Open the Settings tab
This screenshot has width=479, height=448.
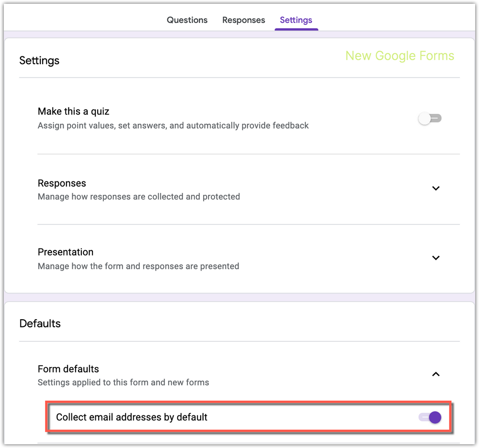pyautogui.click(x=296, y=20)
